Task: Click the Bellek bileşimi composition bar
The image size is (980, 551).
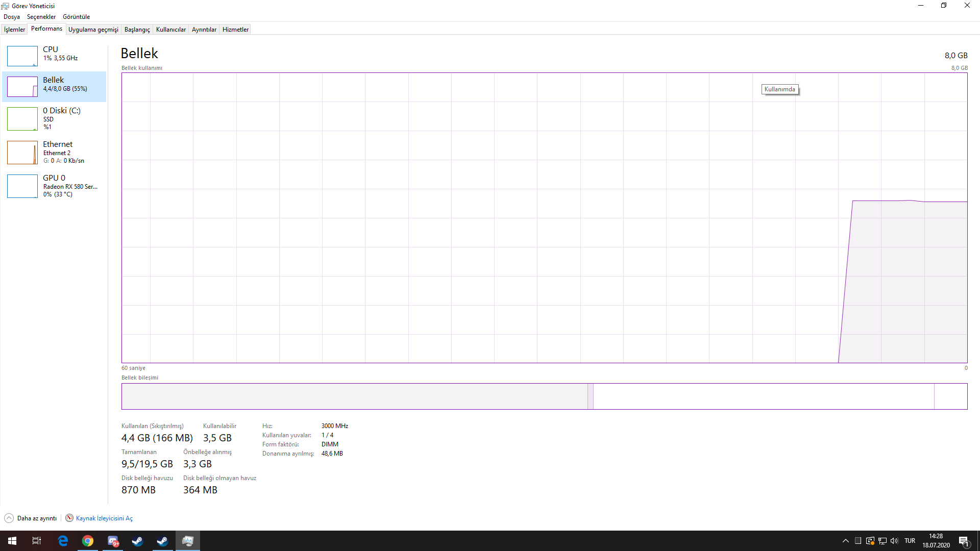Action: (x=544, y=396)
